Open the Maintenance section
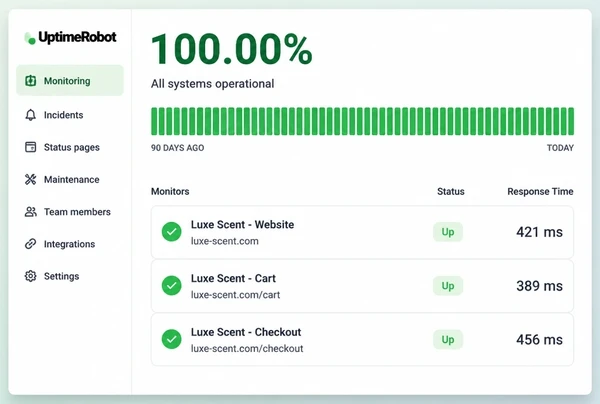The image size is (600, 404). tap(72, 179)
